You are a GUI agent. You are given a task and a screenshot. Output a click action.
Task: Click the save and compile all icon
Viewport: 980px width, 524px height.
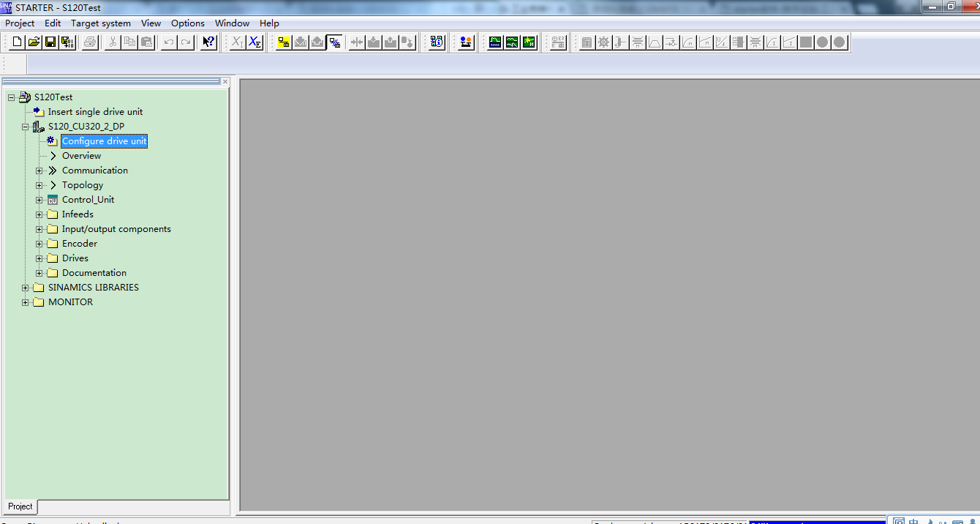[67, 42]
